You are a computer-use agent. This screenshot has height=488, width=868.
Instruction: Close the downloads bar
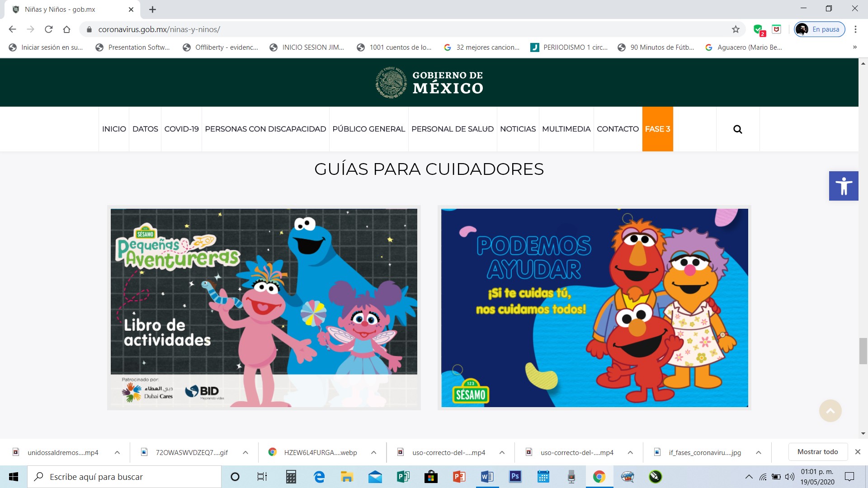tap(857, 452)
